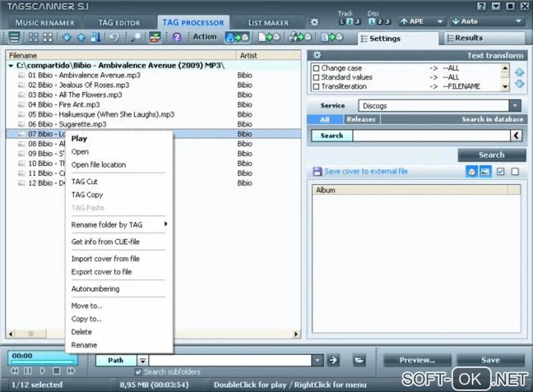
Task: Click the toggle panels icon next to the magnifier
Action: point(155,37)
